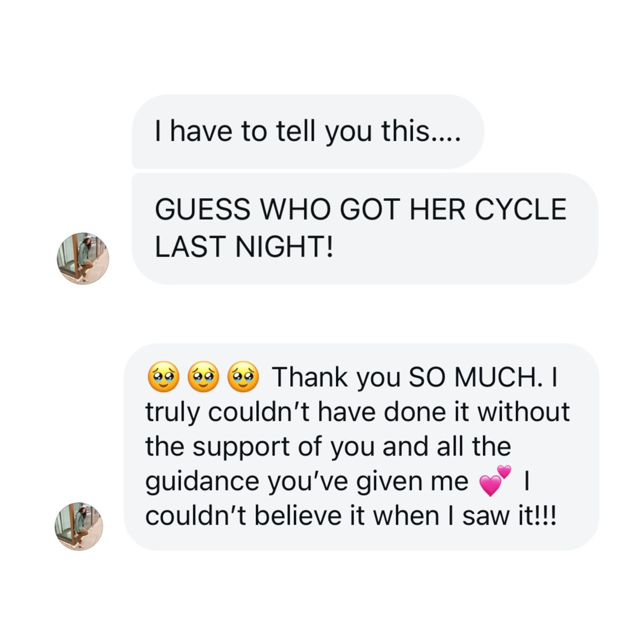Click the word "truly" in the message

tap(172, 413)
